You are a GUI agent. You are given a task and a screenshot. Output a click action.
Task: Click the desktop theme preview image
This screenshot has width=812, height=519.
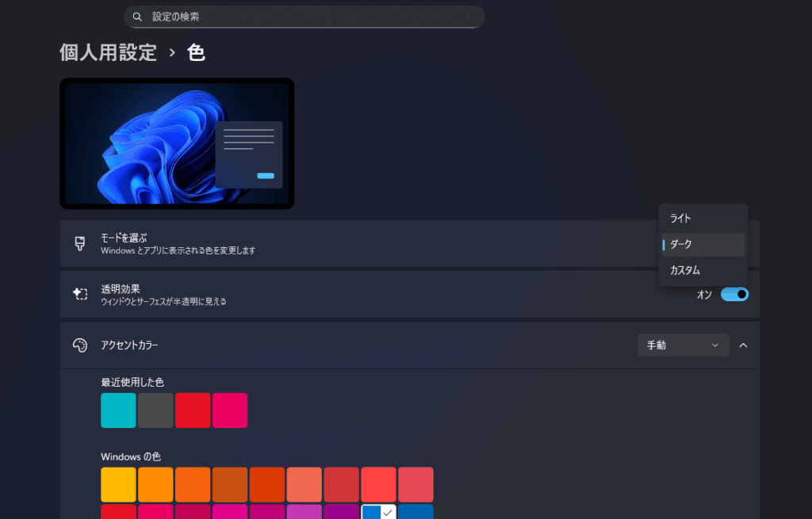tap(177, 143)
